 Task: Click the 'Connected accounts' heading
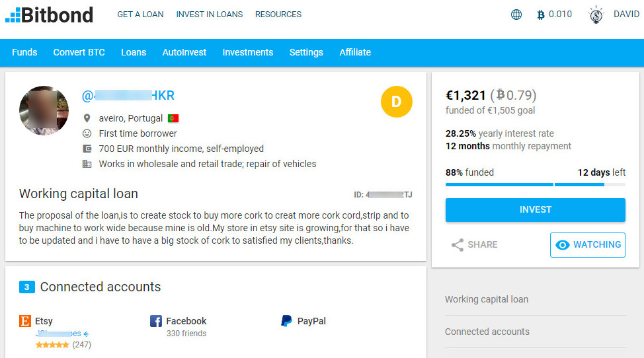(101, 287)
